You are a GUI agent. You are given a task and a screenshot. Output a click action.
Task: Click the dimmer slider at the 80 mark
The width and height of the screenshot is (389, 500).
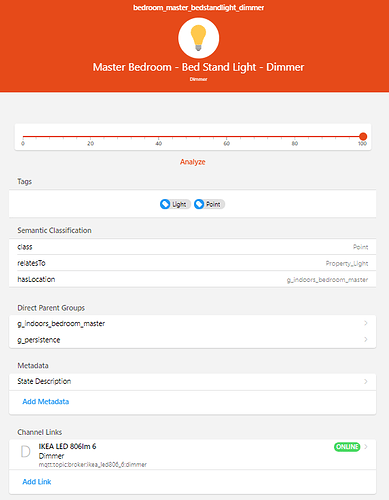[x=295, y=137]
